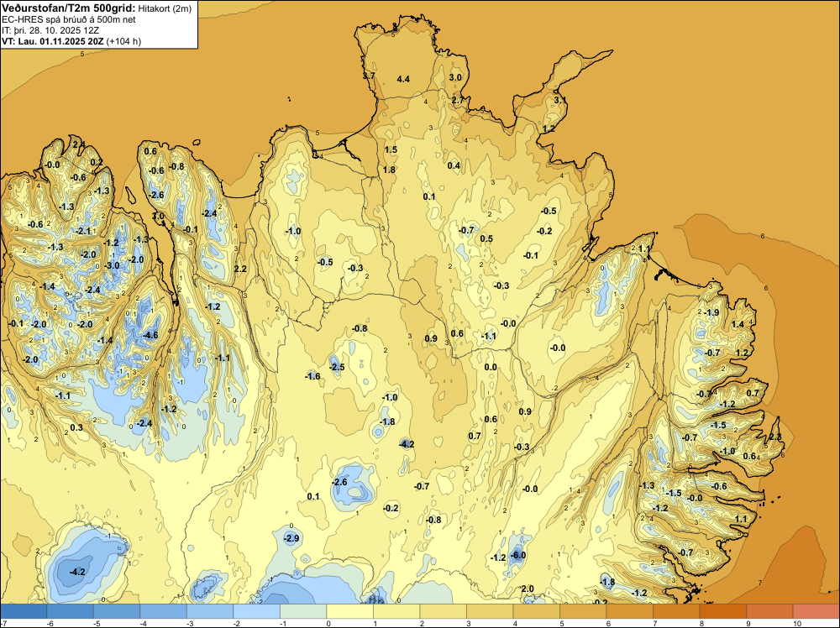Viewport: 840px width, 628px height.
Task: Click the 'VT: Lau. 01.11.2025 20Z' valid time
Action: [x=53, y=41]
